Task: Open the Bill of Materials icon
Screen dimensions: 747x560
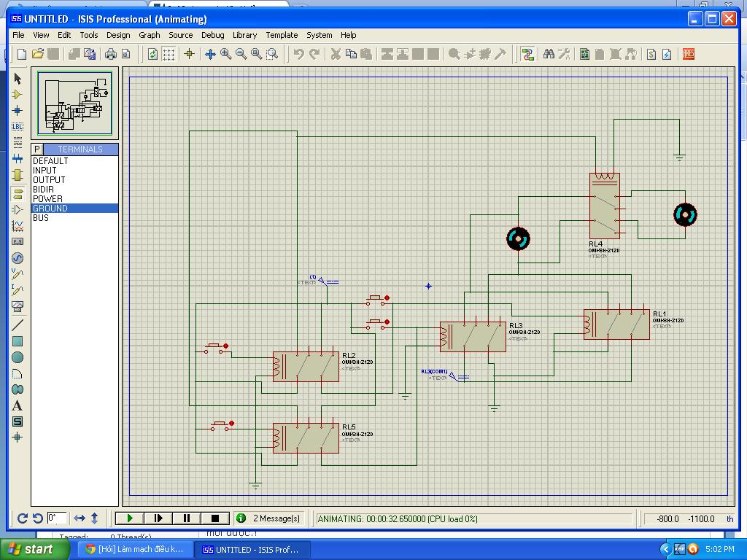Action: [x=651, y=54]
